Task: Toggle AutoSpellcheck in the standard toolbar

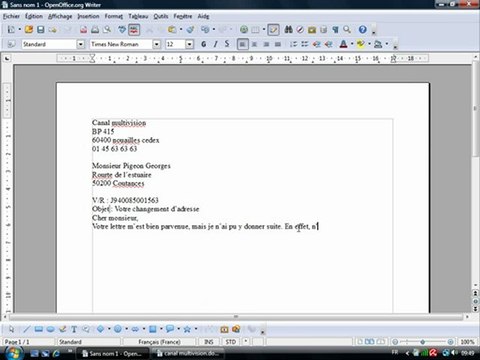Action: point(134,30)
